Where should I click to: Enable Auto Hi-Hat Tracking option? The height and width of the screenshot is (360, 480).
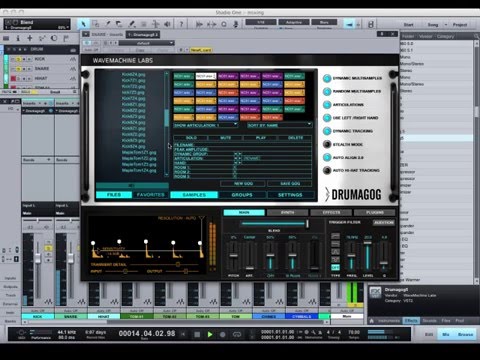[327, 170]
